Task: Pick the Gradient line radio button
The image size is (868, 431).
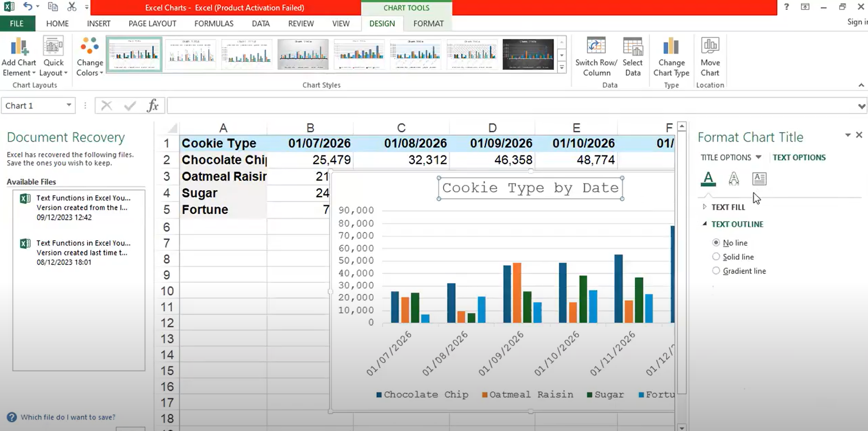Action: 716,271
